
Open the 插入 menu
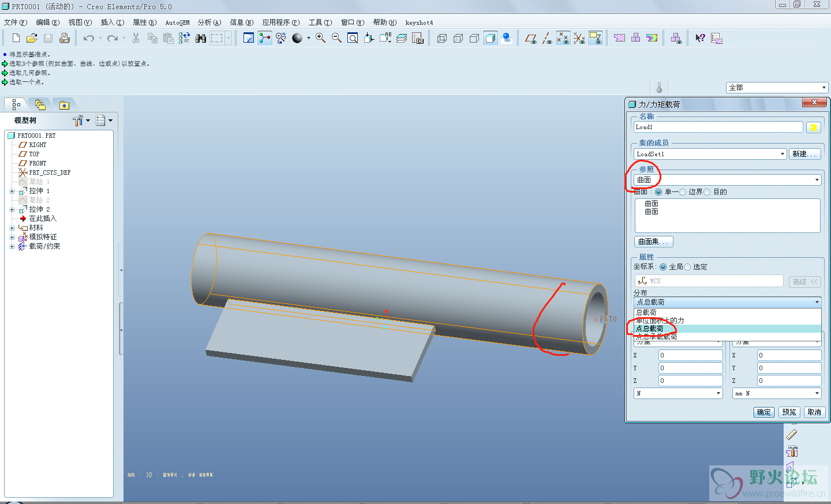112,22
